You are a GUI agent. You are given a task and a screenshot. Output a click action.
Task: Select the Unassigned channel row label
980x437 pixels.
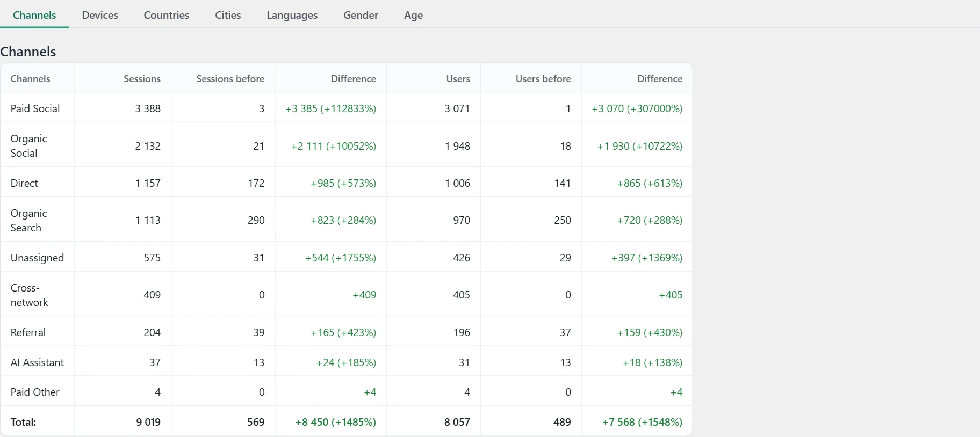pyautogui.click(x=37, y=258)
